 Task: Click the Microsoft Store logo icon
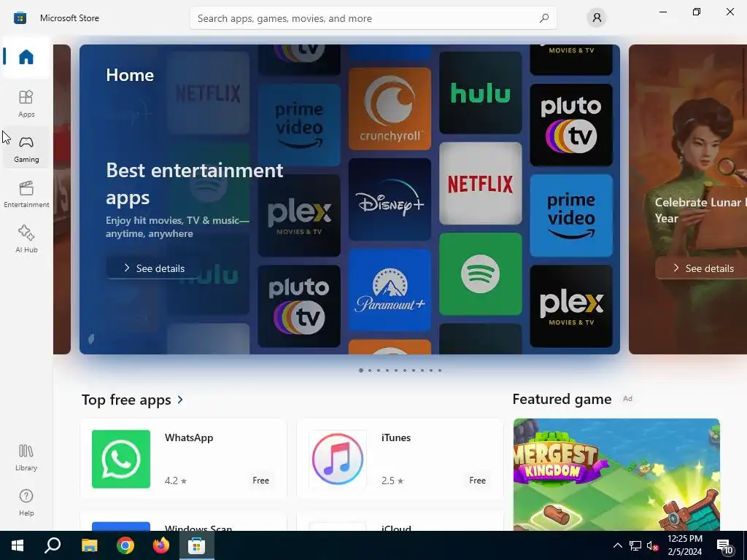(20, 18)
